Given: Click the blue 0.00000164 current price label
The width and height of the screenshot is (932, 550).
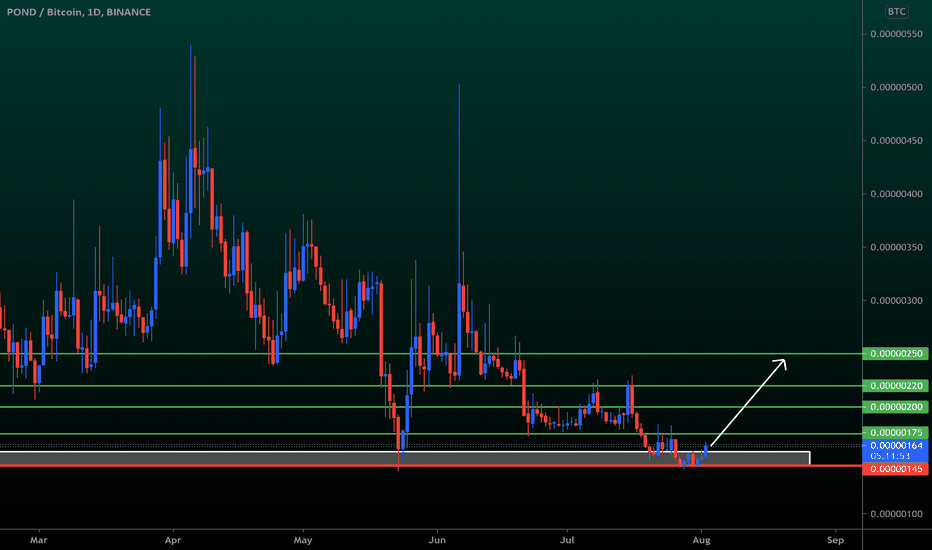Looking at the screenshot, I should (x=896, y=450).
